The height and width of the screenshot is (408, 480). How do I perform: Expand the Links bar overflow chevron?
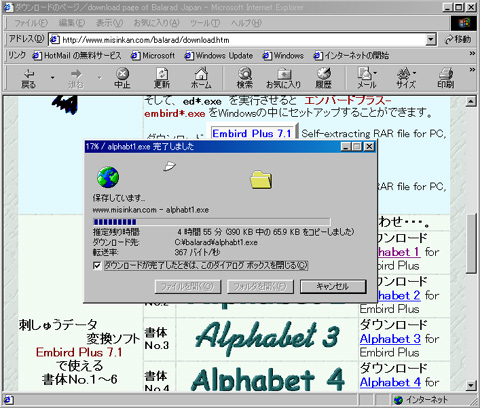point(472,53)
